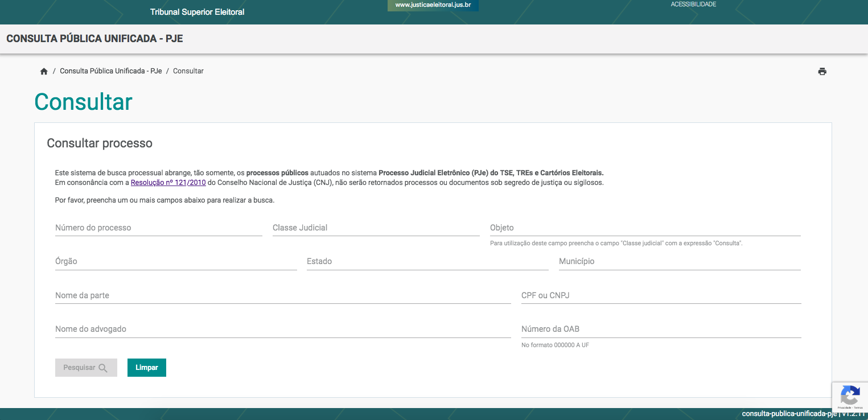Click the 'No formato 000000 A UF' hint
The image size is (868, 420).
coord(555,345)
